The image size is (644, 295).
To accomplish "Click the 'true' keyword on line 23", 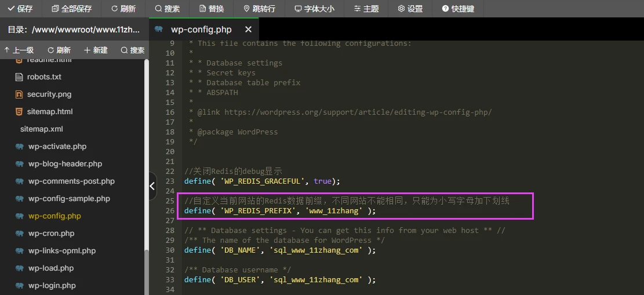I will 322,181.
